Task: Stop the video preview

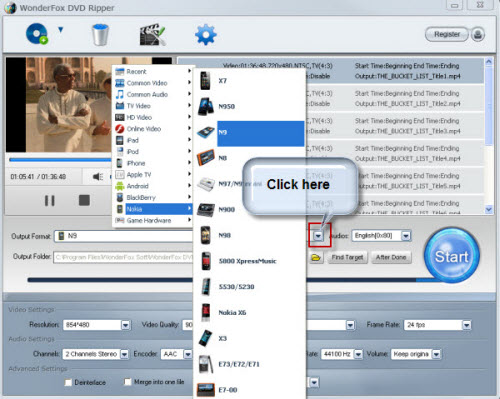Action: pos(84,200)
